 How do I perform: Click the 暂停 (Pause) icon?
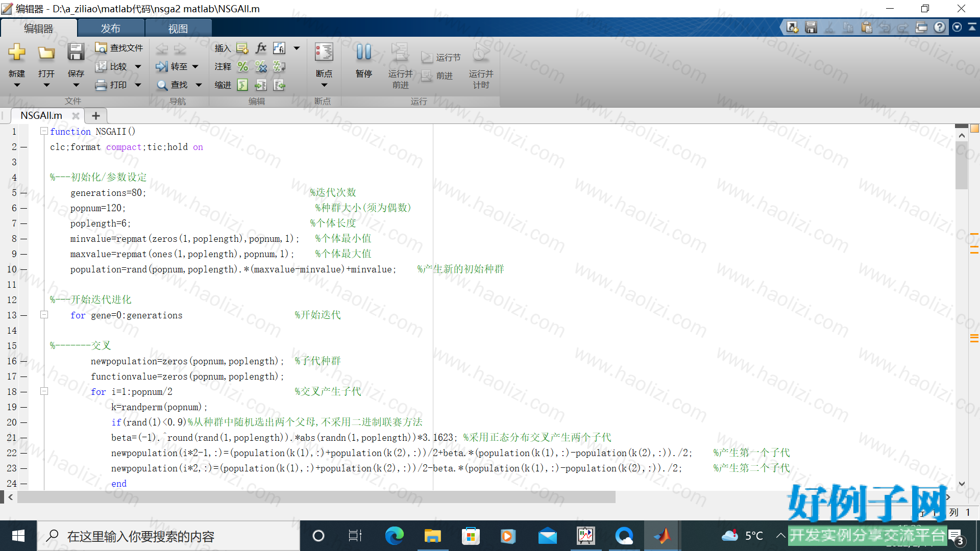(x=364, y=52)
